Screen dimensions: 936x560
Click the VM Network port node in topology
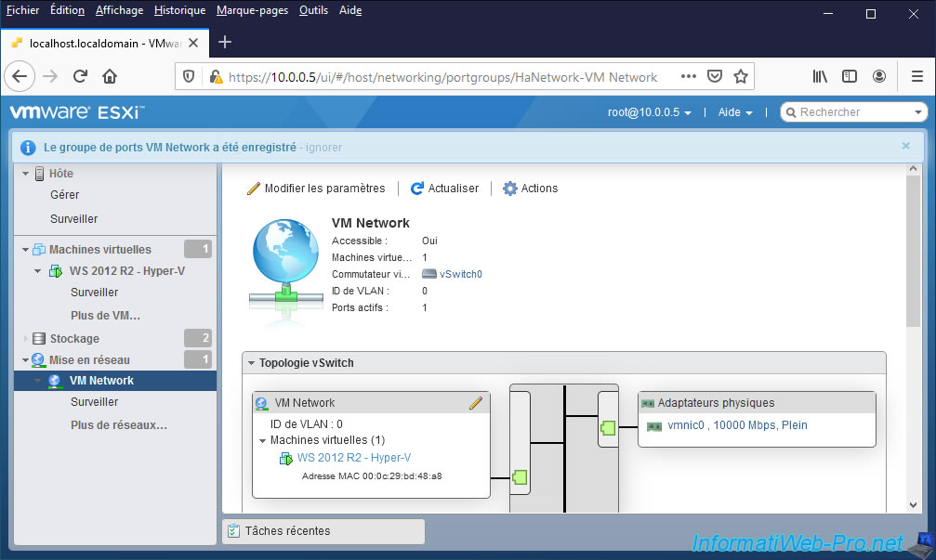coord(520,477)
